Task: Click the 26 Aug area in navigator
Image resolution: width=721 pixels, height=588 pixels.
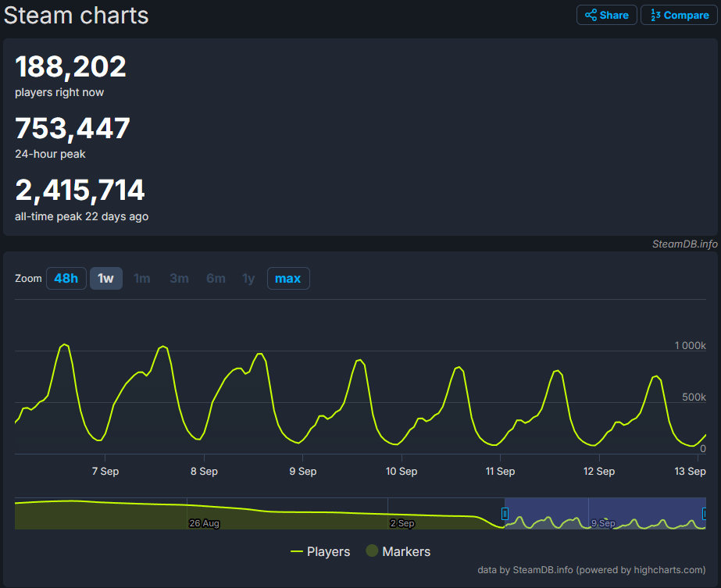Action: pos(204,523)
